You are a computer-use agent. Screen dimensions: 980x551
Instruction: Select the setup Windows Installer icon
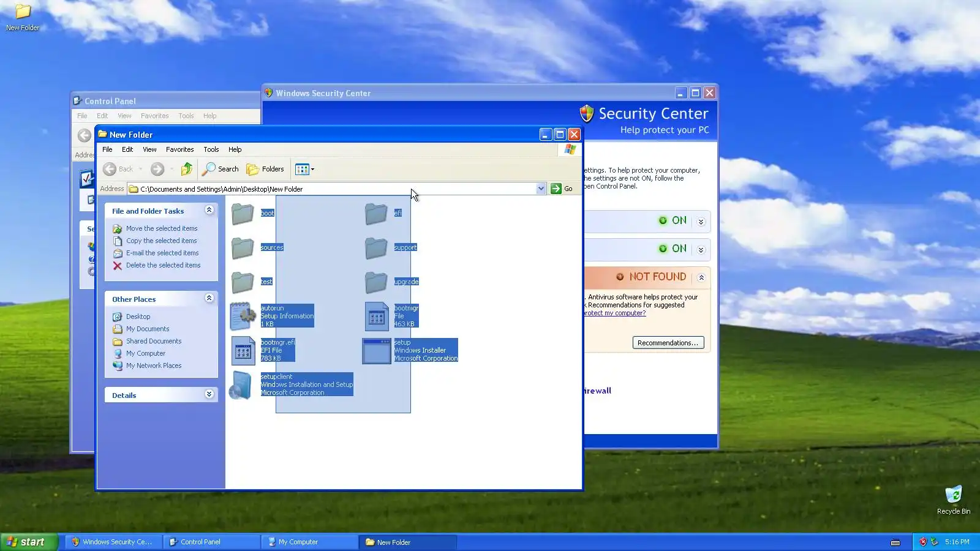[x=377, y=351]
